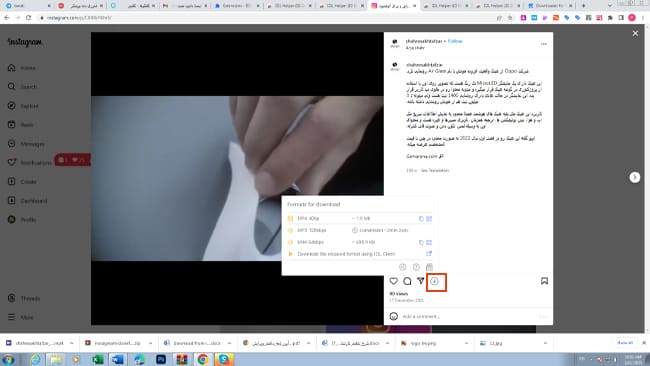Image resolution: width=650 pixels, height=366 pixels.
Task: Close the downloads bar
Action: pos(644,343)
